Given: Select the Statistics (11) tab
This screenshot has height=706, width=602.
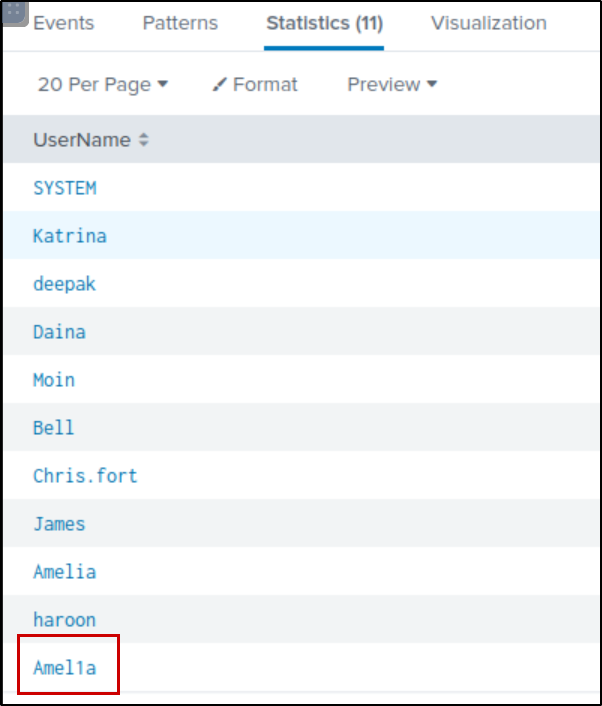Looking at the screenshot, I should click(324, 23).
